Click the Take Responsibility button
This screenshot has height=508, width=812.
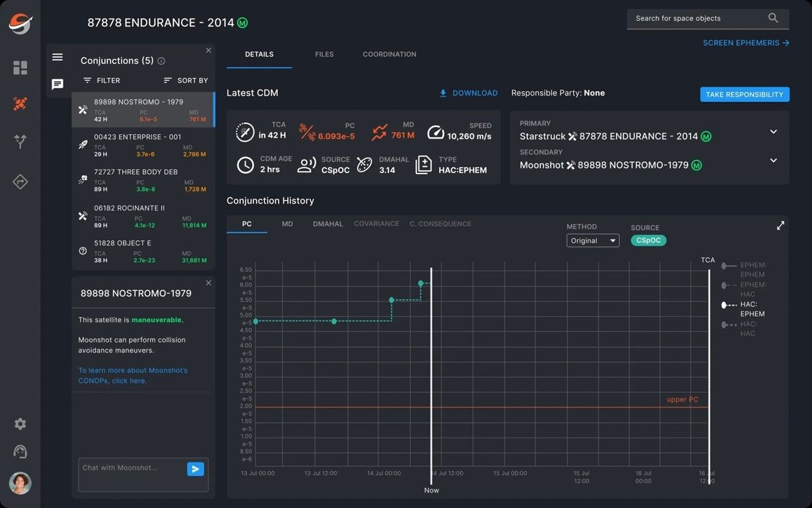point(744,94)
